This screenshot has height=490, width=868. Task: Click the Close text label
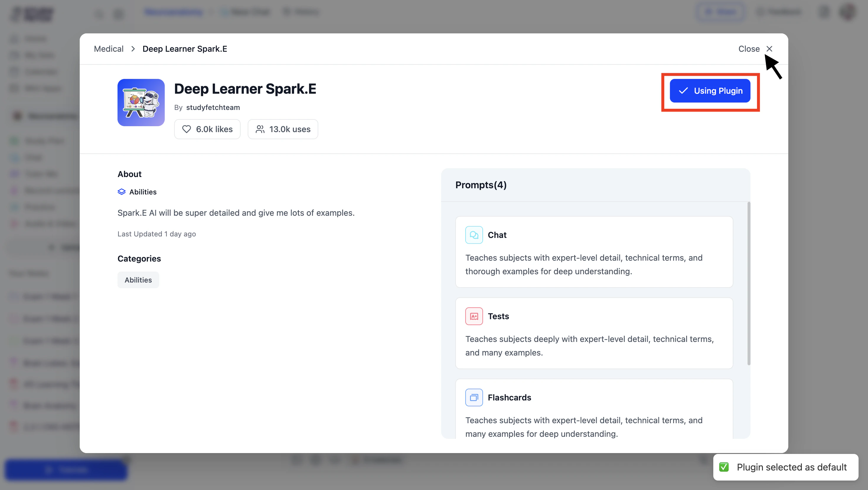(749, 49)
